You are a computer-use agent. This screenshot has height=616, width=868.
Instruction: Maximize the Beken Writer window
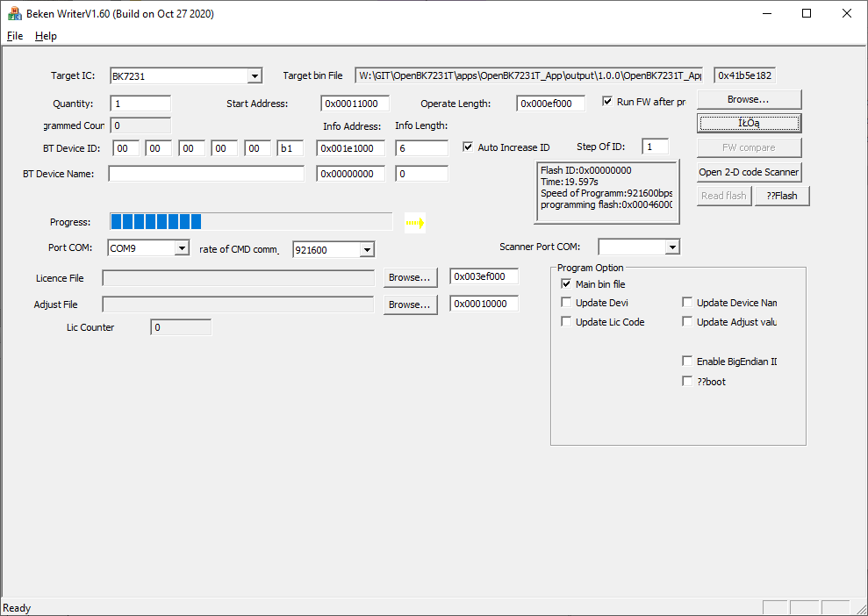[807, 14]
